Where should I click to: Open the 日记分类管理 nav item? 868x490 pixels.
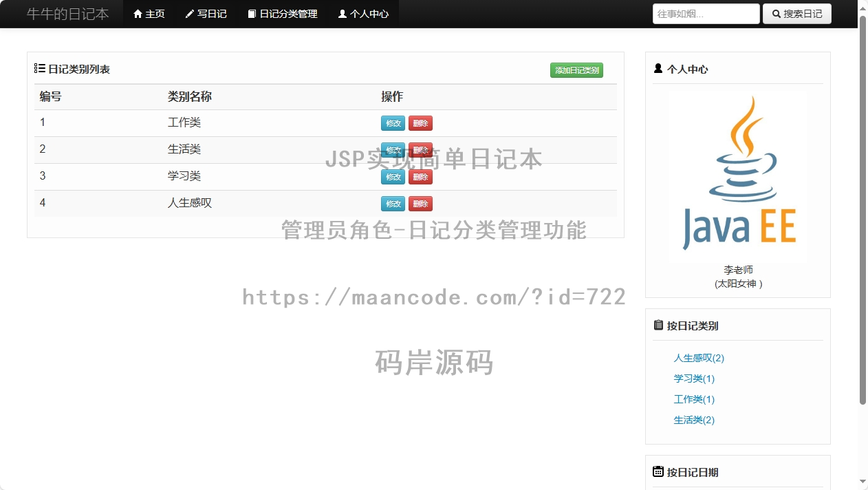coord(283,14)
